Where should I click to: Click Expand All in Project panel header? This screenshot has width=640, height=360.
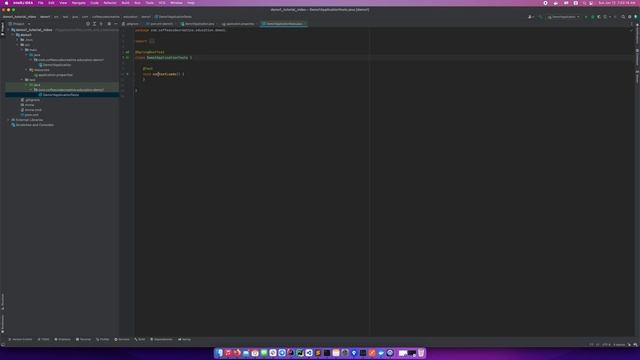94,24
